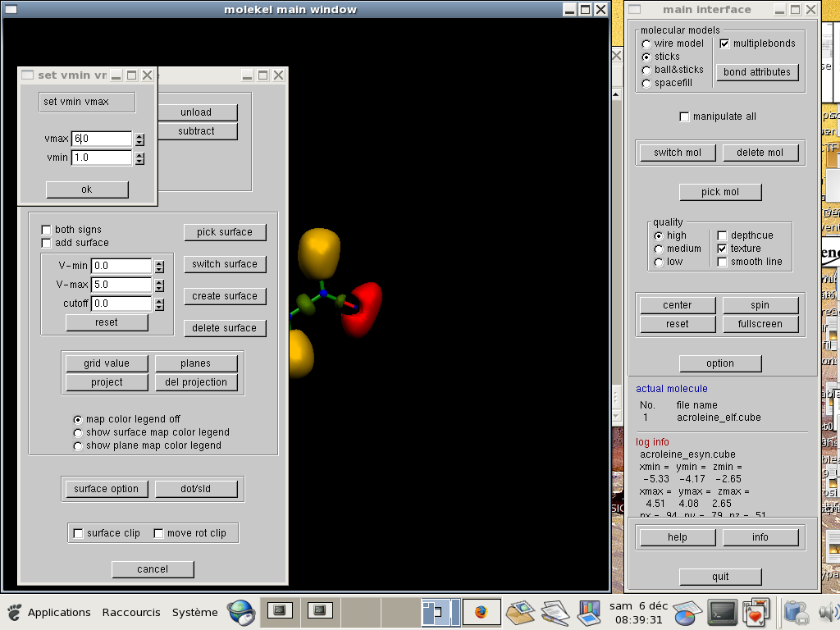Enable the depthcue checkbox
The image size is (840, 630).
click(722, 235)
